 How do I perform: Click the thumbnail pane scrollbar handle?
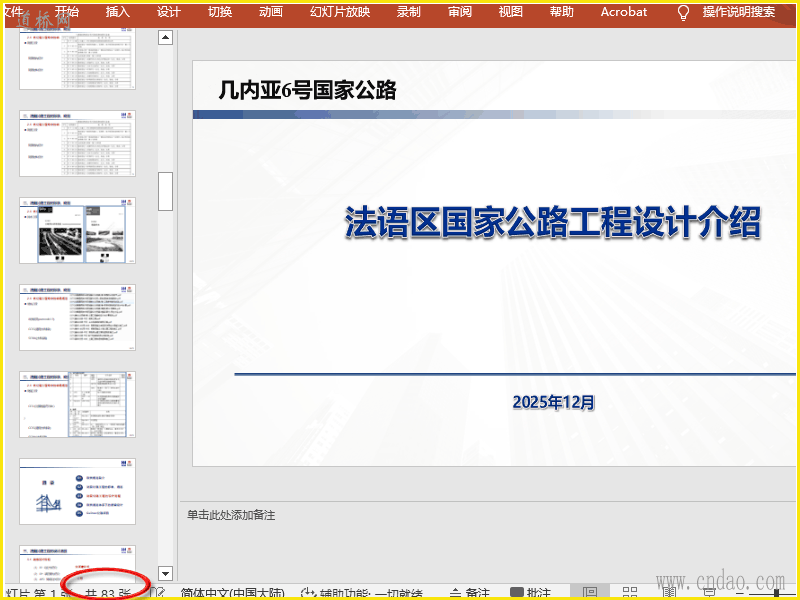[165, 191]
